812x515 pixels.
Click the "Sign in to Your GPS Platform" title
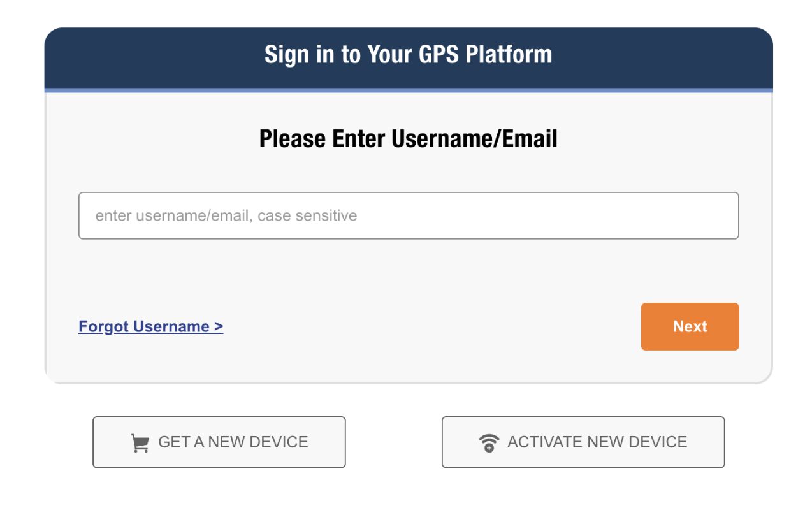408,55
